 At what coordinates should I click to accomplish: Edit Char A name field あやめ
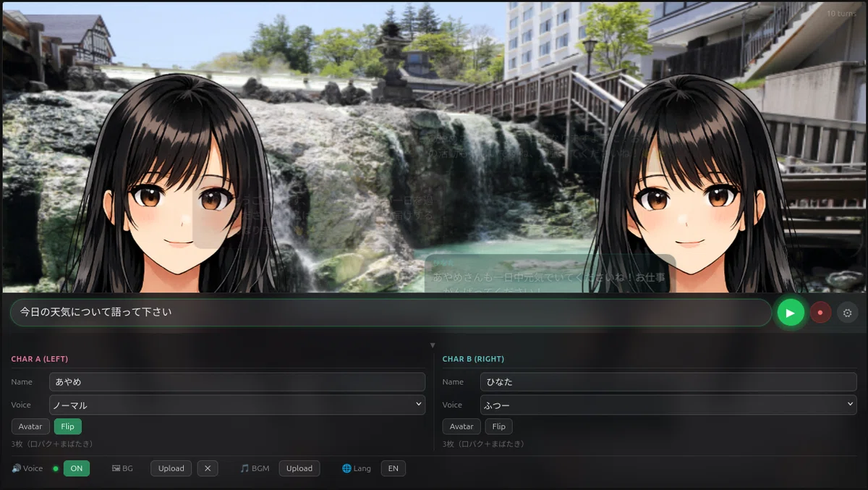point(237,382)
